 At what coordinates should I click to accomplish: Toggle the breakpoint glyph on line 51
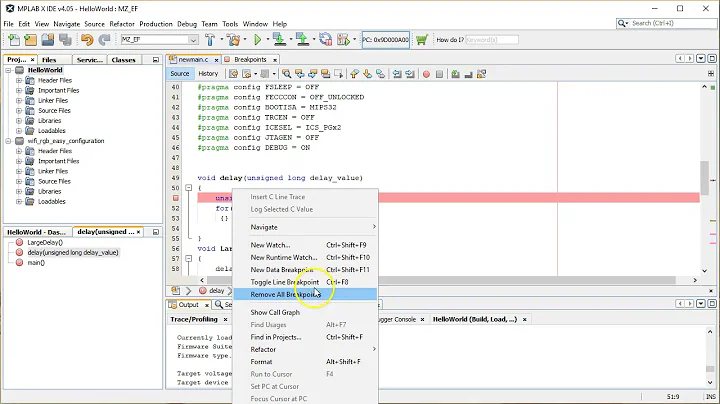click(x=175, y=198)
